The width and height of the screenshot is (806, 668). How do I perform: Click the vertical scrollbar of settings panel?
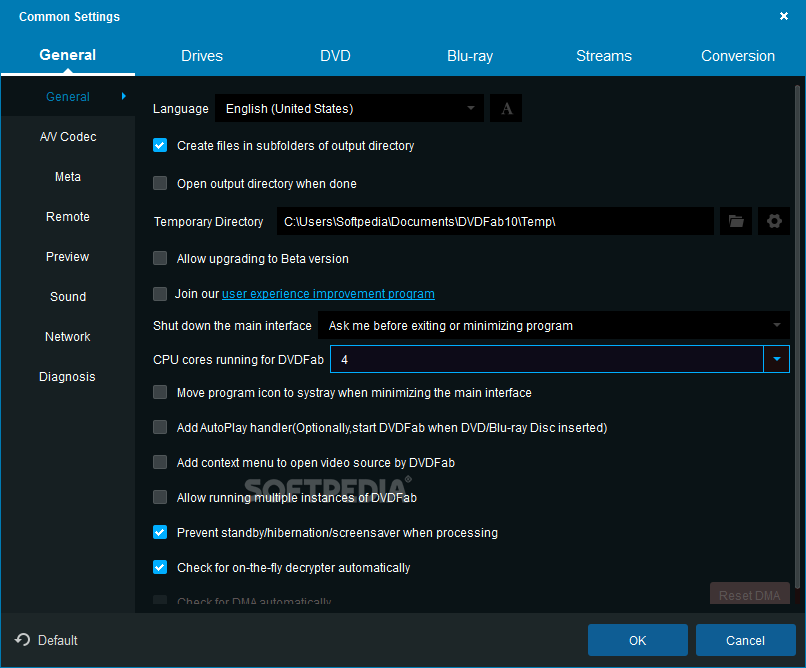click(x=797, y=337)
